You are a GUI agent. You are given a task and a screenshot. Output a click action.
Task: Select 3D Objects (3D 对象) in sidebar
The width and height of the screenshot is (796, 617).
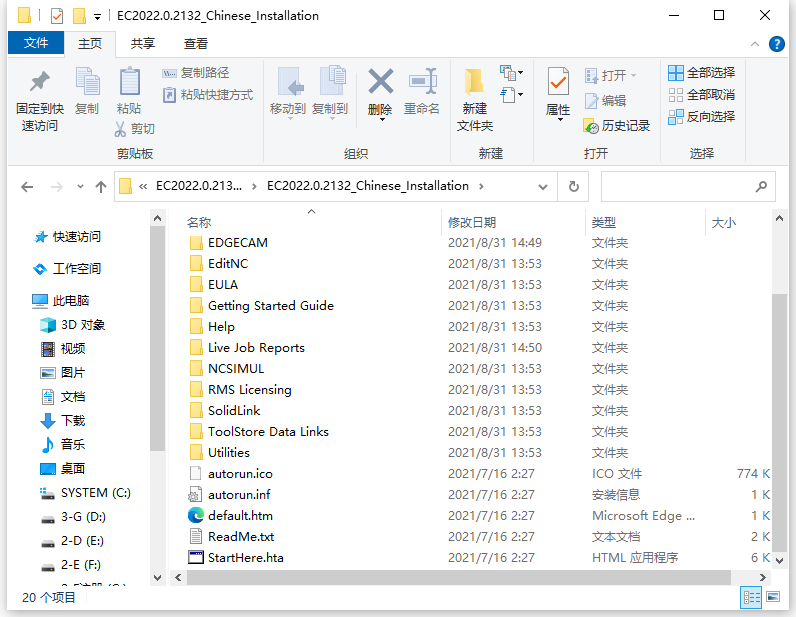click(73, 324)
